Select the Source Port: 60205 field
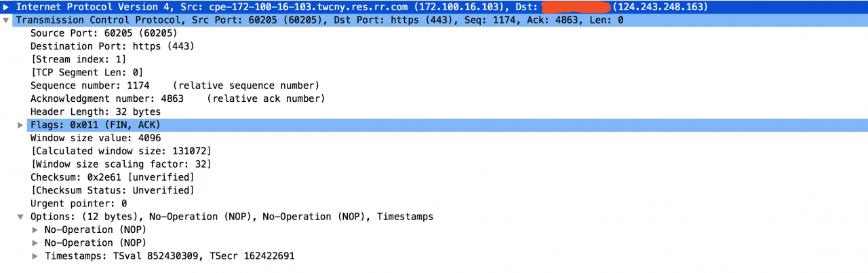Image resolution: width=868 pixels, height=273 pixels. [84, 33]
